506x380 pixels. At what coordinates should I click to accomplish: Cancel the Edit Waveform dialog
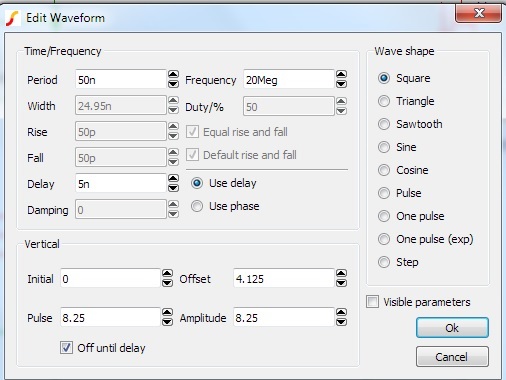click(452, 357)
